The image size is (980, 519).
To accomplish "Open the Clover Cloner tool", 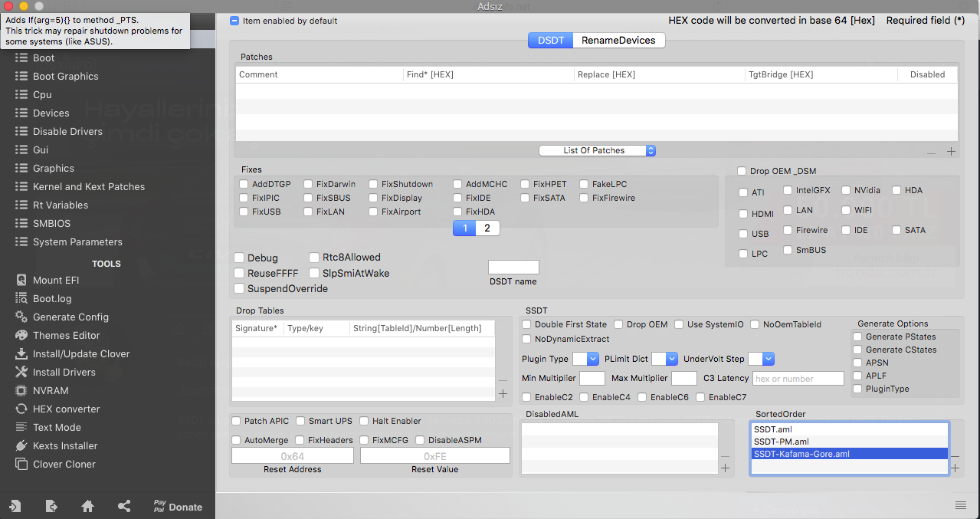I will click(x=64, y=465).
